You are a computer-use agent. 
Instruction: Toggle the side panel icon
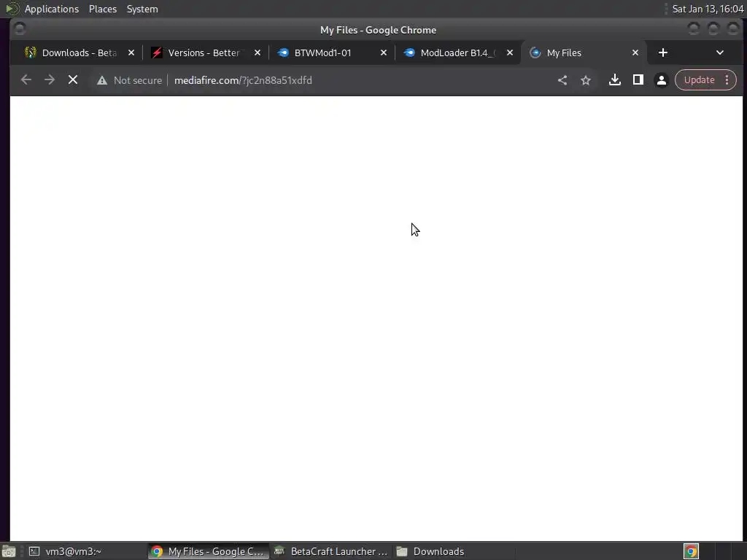point(638,80)
